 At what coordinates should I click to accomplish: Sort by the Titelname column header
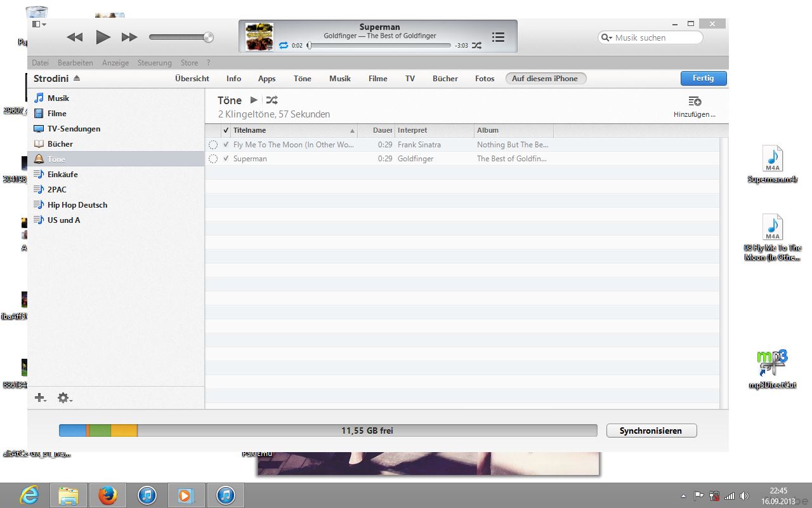(294, 130)
